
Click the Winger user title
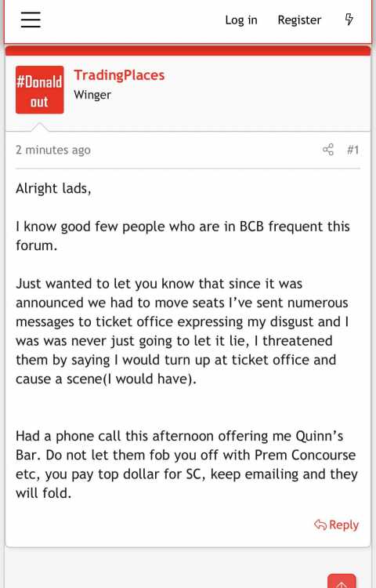[92, 95]
